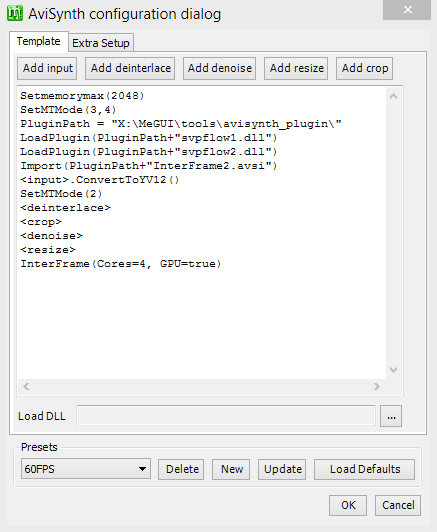Expand the 60FPS presets dropdown

pos(142,469)
